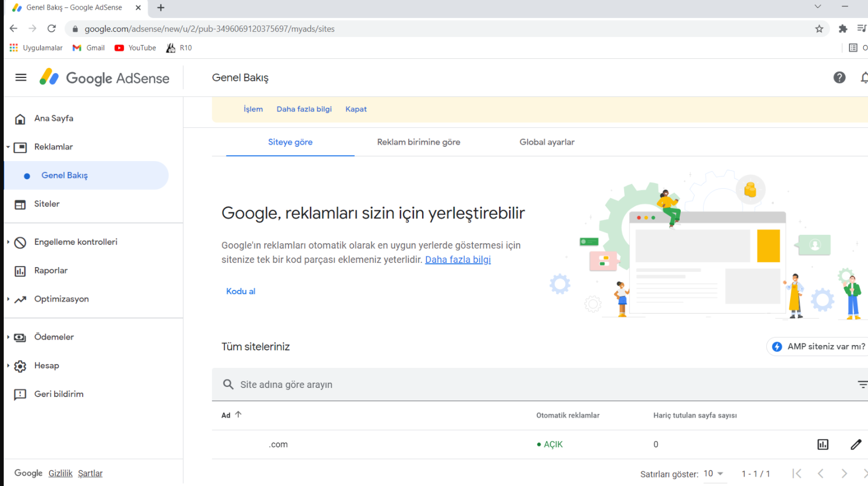Click the AMP siteniz var mı? button

[817, 347]
